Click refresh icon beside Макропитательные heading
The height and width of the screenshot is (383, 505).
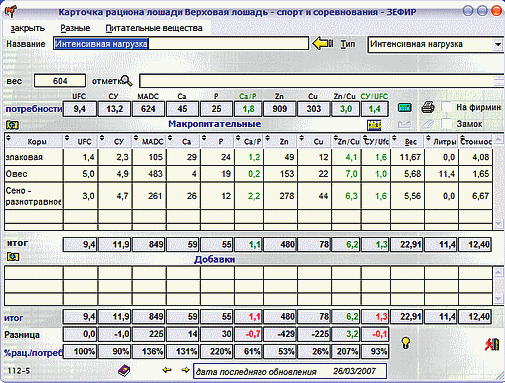[13, 125]
